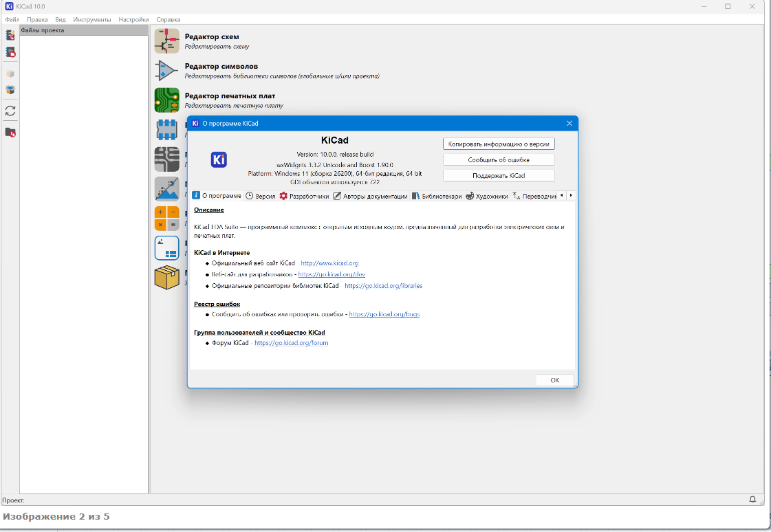Refresh the project files tree
771x532 pixels.
10,110
